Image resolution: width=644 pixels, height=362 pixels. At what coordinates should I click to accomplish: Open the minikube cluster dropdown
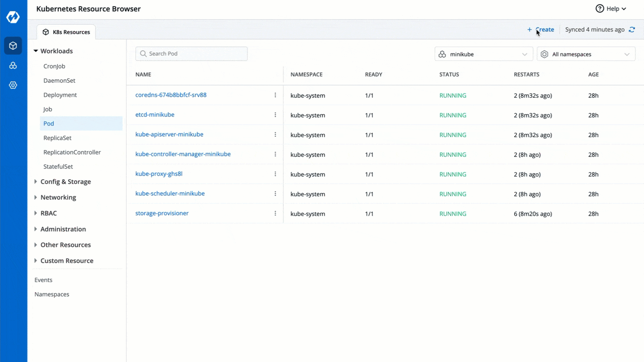pos(483,54)
